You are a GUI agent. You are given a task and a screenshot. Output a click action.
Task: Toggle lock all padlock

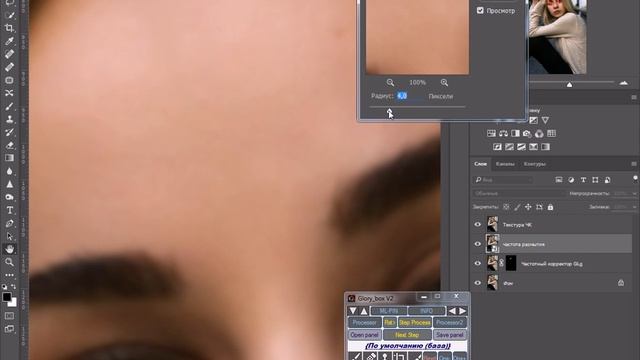(x=550, y=207)
